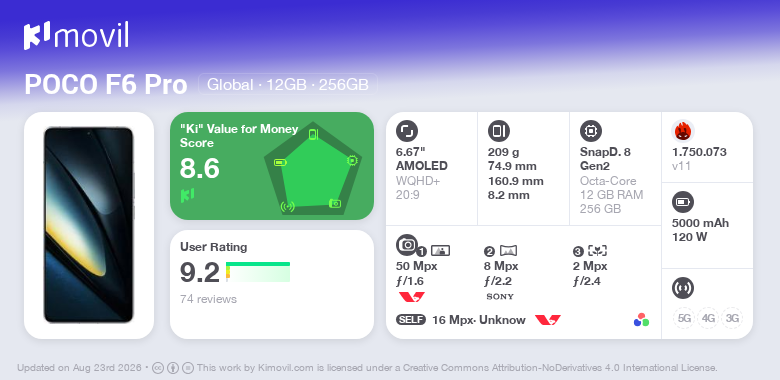This screenshot has width=780, height=380.
Task: Click the Global 12GB 256GB variant label
Action: (288, 85)
